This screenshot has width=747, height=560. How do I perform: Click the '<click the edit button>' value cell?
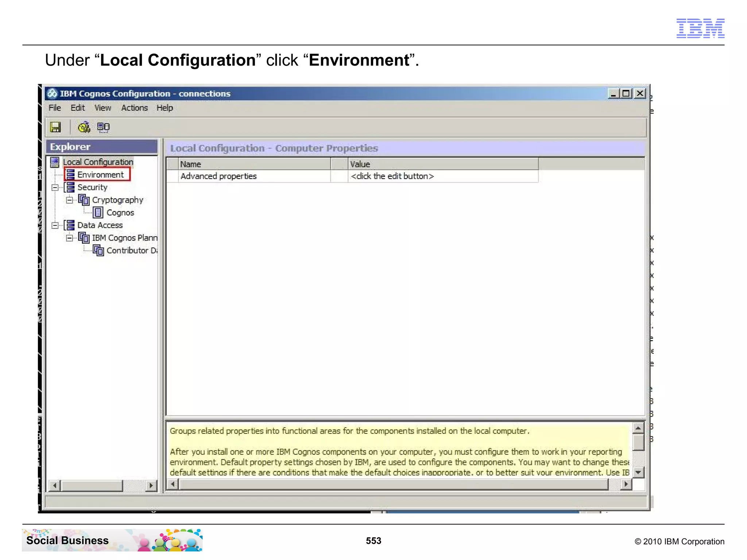443,176
